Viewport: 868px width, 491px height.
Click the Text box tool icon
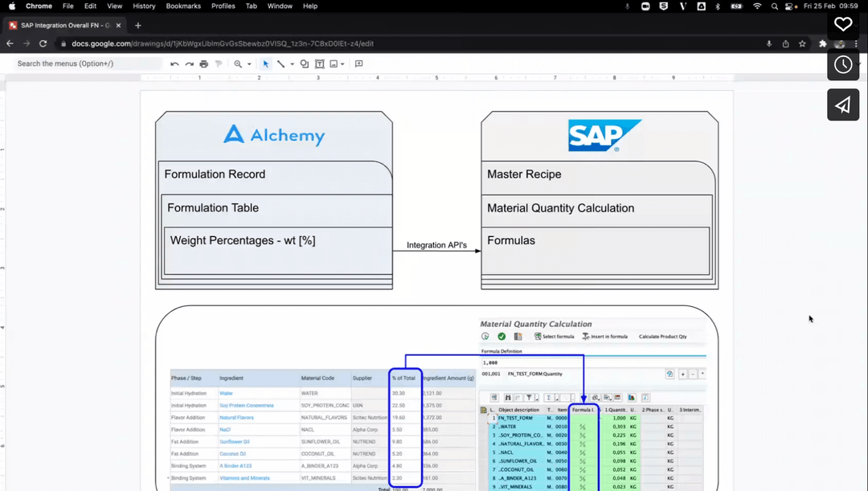click(x=317, y=63)
